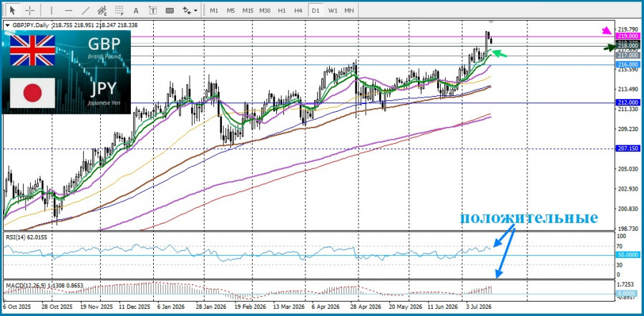Click the 28 Apr 2026 date label
The image size is (644, 316).
coord(367,307)
